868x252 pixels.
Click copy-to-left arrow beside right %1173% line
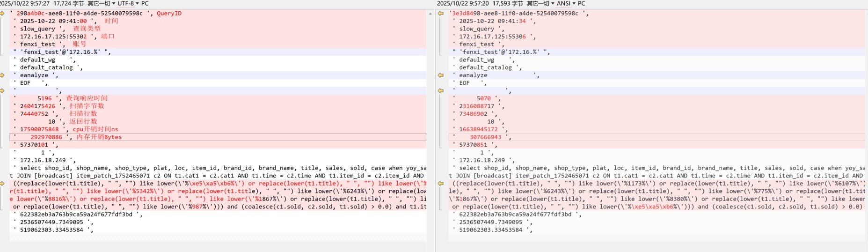pos(440,184)
